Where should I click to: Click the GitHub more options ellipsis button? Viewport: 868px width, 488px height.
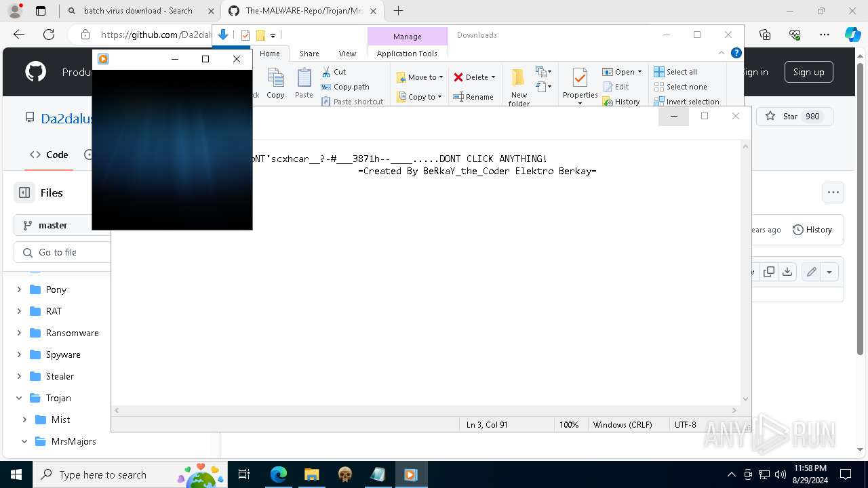tap(833, 192)
